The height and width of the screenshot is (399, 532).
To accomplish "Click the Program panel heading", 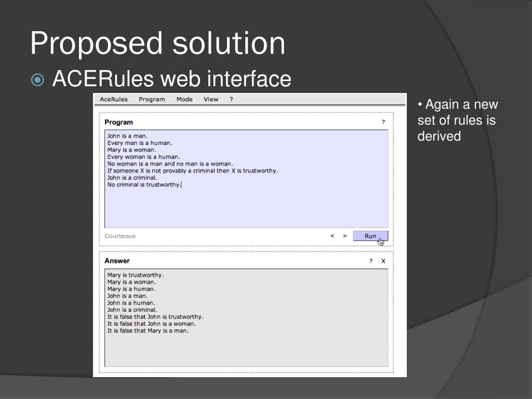I will [119, 123].
